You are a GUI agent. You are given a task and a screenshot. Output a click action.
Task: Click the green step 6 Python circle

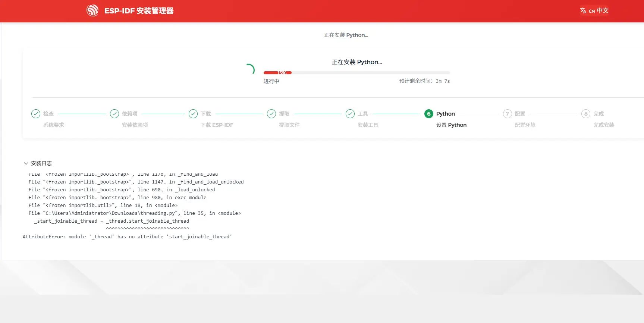click(x=429, y=114)
